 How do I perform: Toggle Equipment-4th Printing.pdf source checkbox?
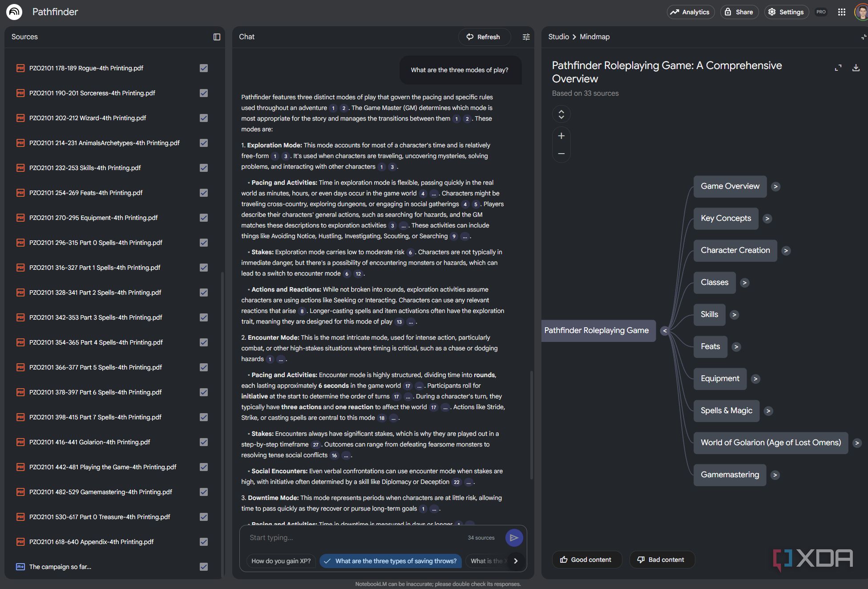point(204,218)
